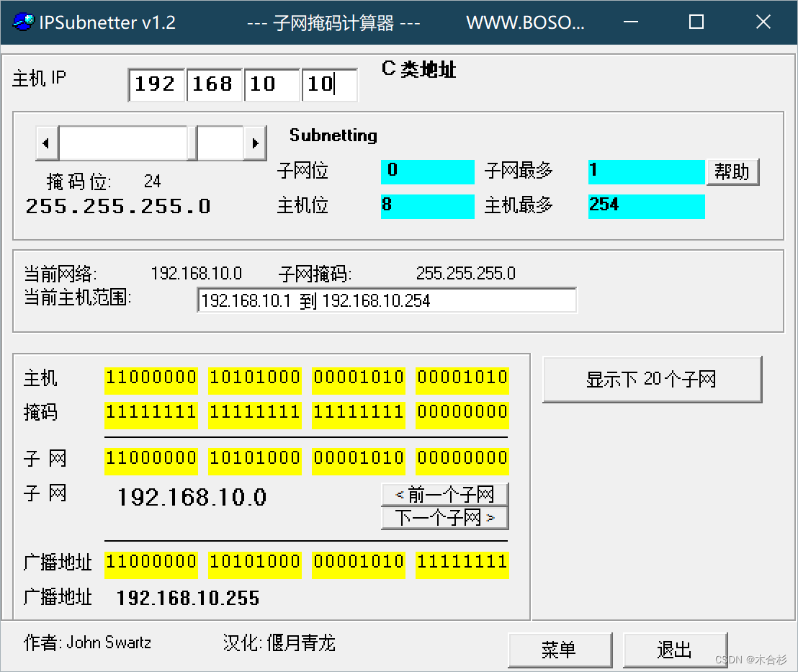Close the IPSubnetter window
This screenshot has width=798, height=672.
point(763,22)
